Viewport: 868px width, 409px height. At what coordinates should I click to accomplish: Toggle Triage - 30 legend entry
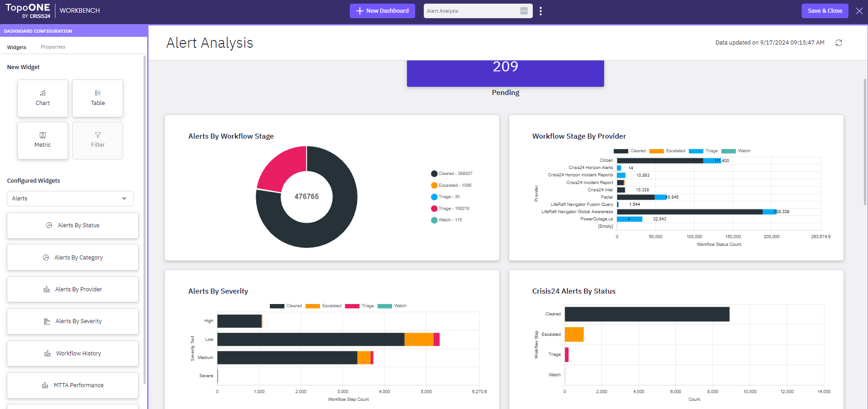click(x=446, y=197)
